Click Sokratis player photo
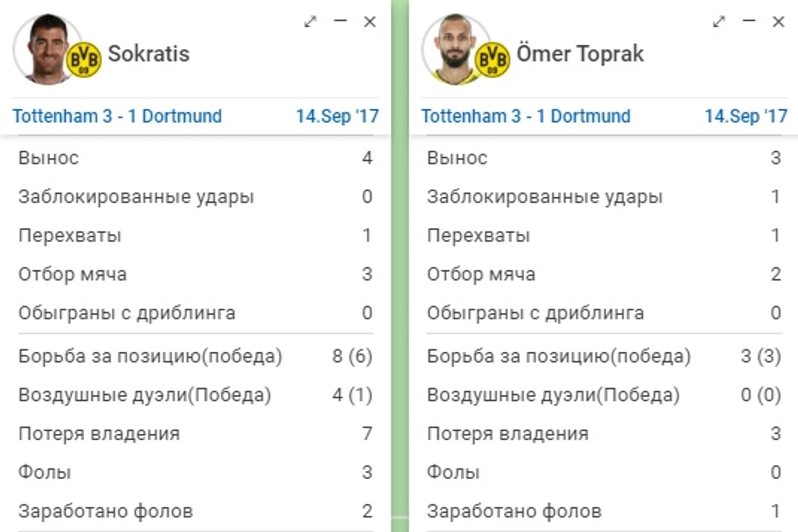The height and width of the screenshot is (532, 798). click(46, 49)
